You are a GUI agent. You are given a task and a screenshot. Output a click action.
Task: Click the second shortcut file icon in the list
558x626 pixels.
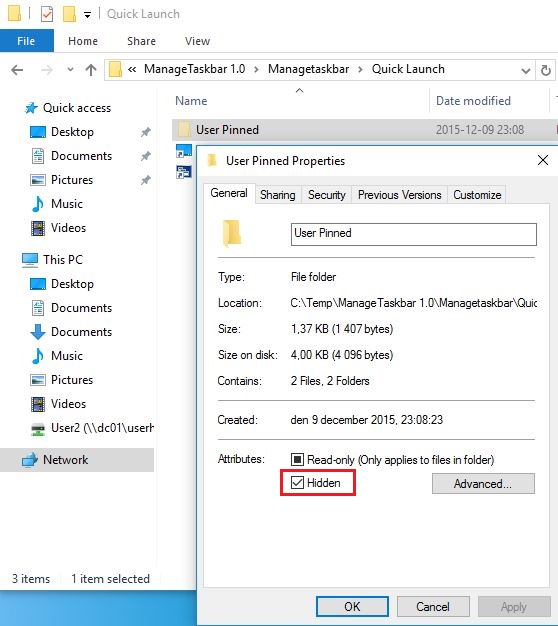tap(184, 172)
